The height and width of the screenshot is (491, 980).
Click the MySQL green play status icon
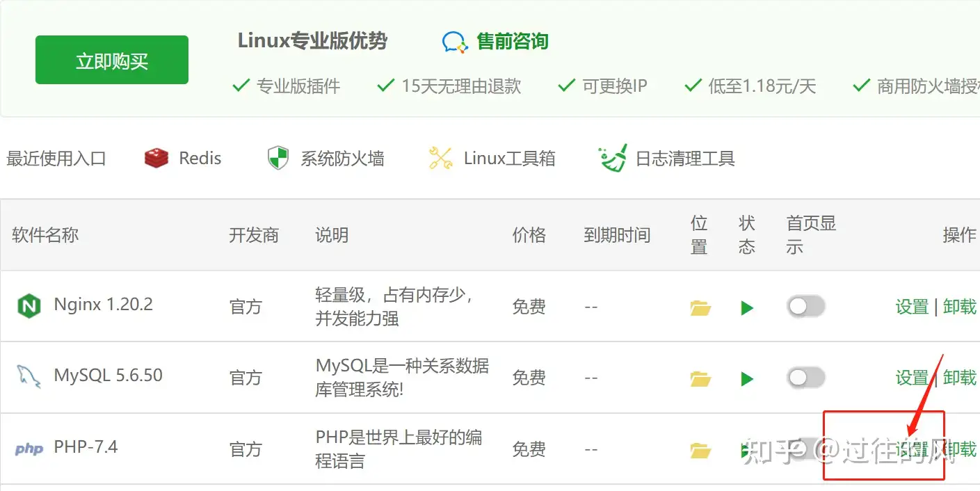[x=747, y=379]
